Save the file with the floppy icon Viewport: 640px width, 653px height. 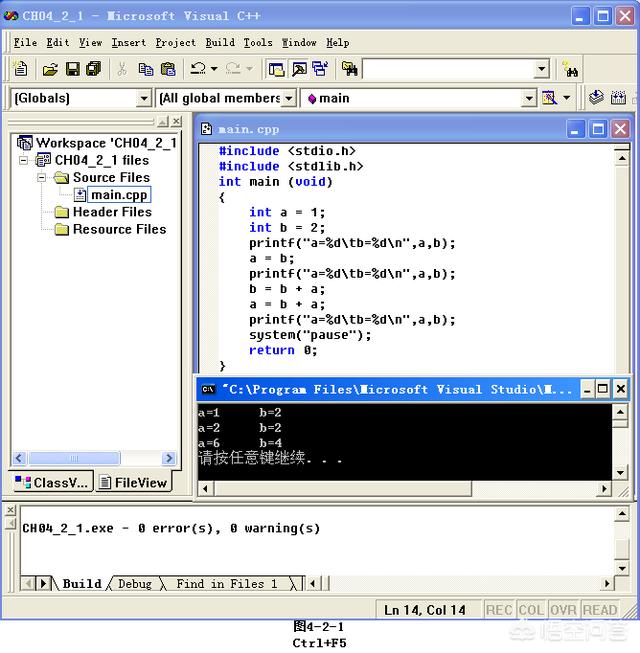pos(72,69)
